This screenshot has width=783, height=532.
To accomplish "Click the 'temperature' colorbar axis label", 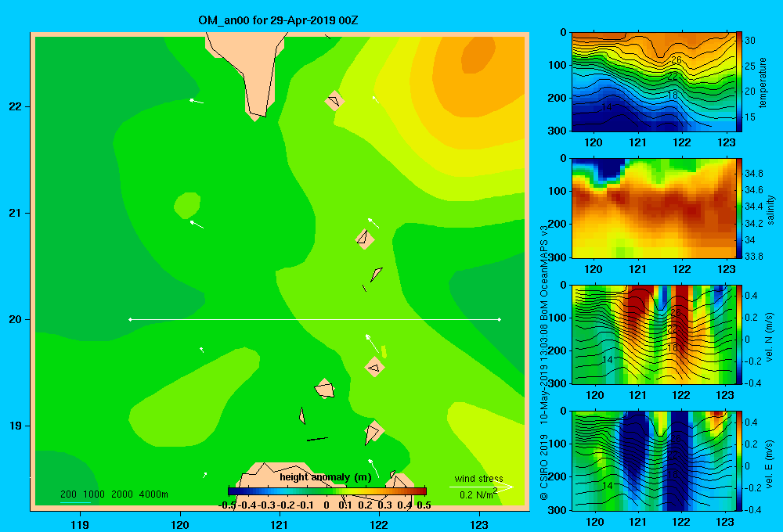I will pyautogui.click(x=763, y=82).
